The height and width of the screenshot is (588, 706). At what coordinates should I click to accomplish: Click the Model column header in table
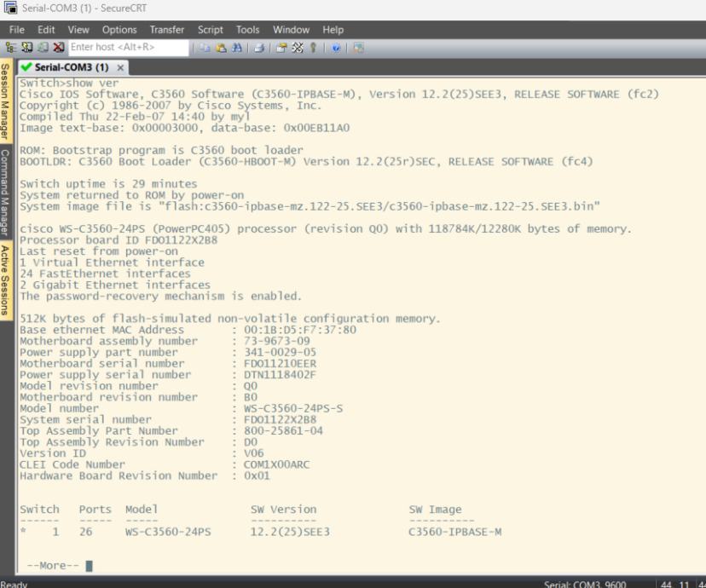[x=142, y=510]
